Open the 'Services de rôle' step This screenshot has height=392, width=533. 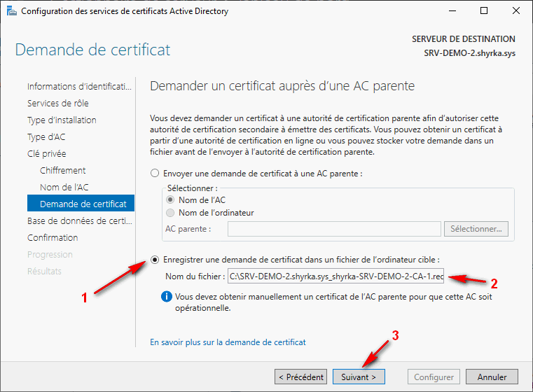point(58,104)
